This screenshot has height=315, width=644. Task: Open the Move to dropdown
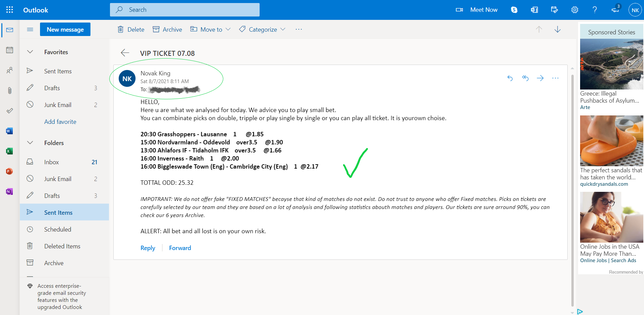tap(211, 29)
